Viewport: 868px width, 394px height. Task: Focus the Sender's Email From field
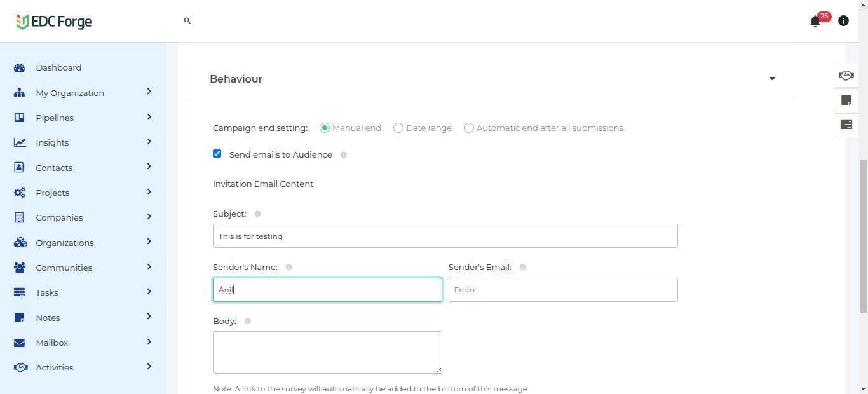[563, 290]
